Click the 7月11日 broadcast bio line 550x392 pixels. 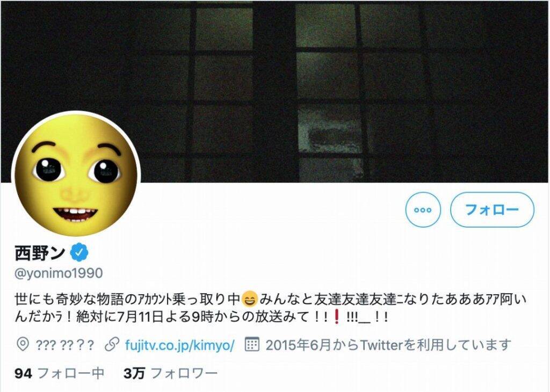(x=202, y=318)
